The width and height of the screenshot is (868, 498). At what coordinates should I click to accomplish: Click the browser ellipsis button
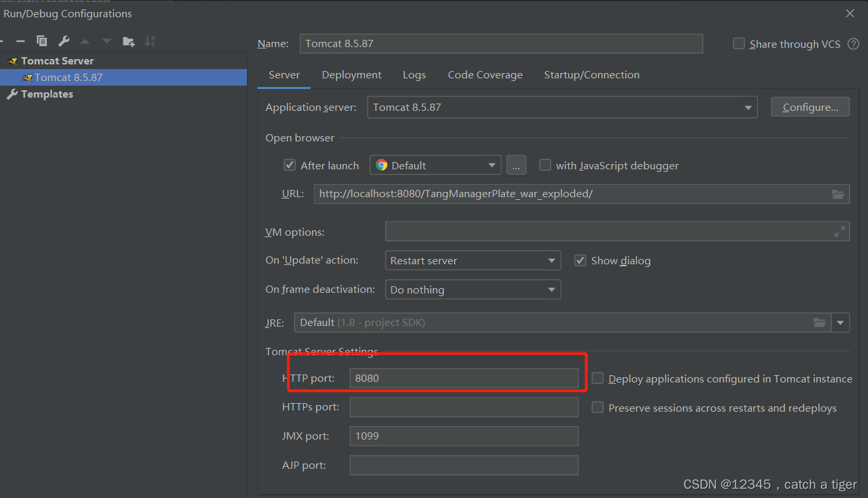516,165
